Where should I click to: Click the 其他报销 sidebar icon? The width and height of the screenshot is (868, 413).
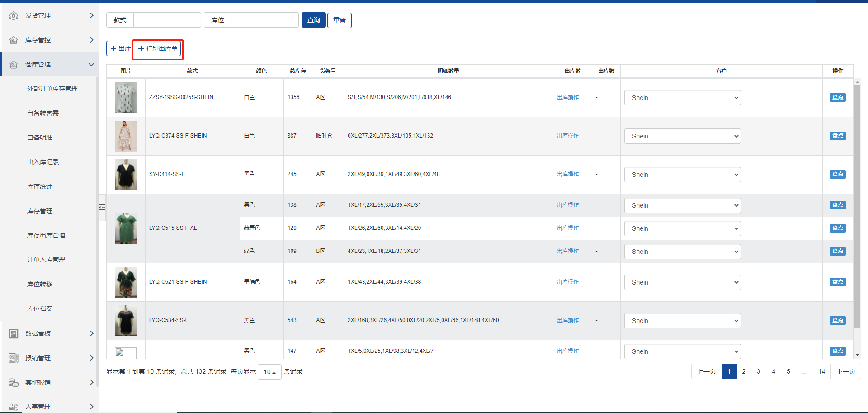coord(14,383)
